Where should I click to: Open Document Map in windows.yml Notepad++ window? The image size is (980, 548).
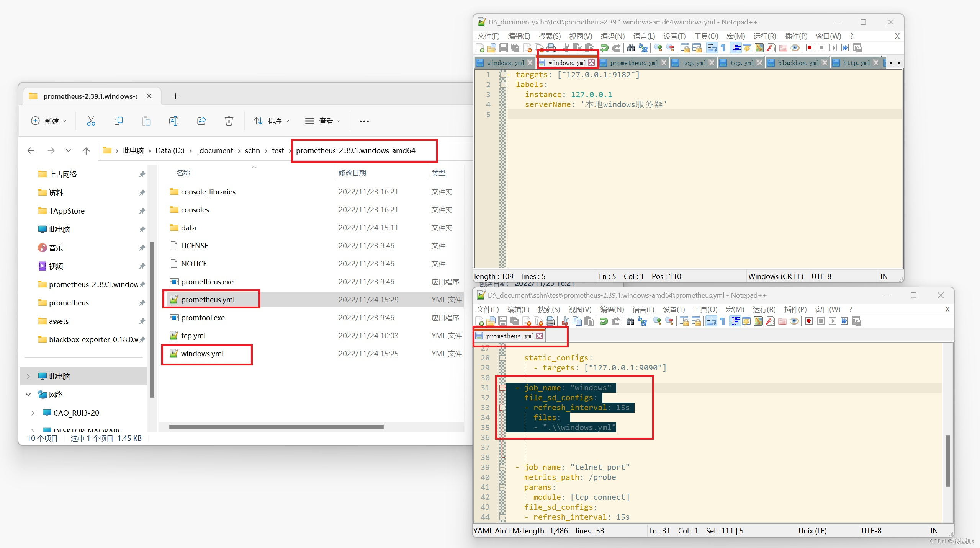tap(759, 48)
